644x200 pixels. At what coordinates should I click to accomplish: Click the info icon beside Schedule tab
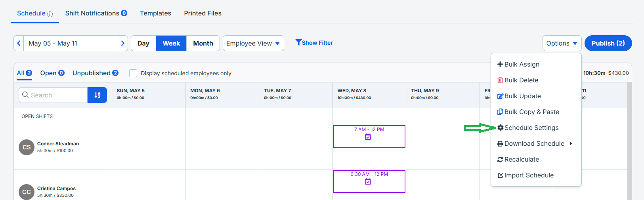(50, 14)
